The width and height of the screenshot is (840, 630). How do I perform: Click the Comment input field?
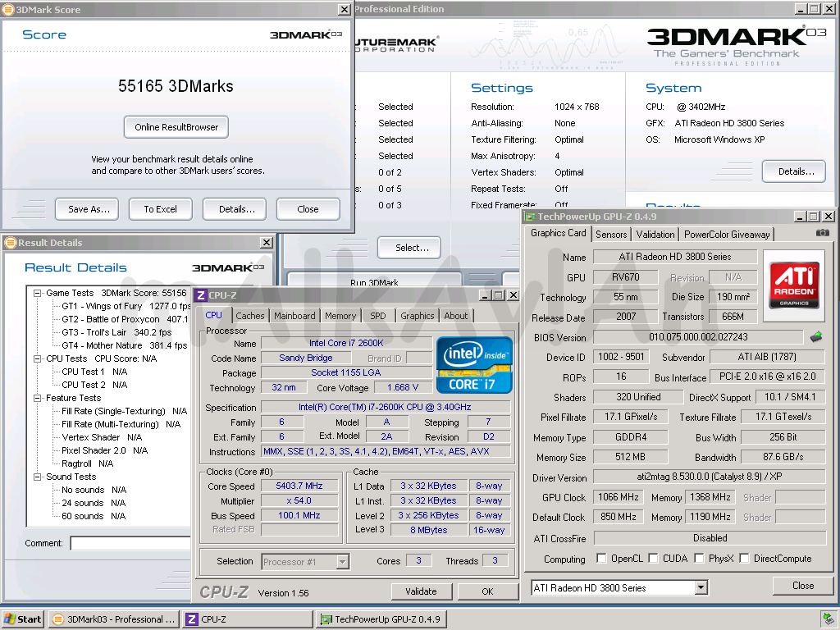point(130,543)
